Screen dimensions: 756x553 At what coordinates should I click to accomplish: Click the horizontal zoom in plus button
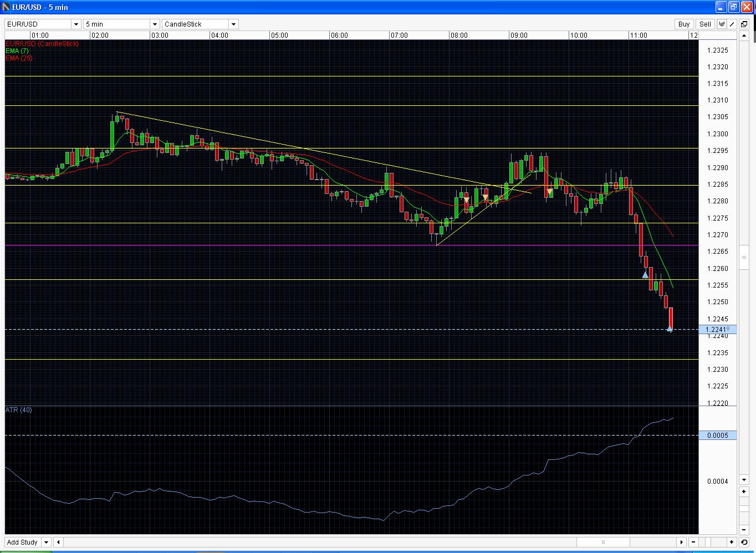pyautogui.click(x=732, y=542)
